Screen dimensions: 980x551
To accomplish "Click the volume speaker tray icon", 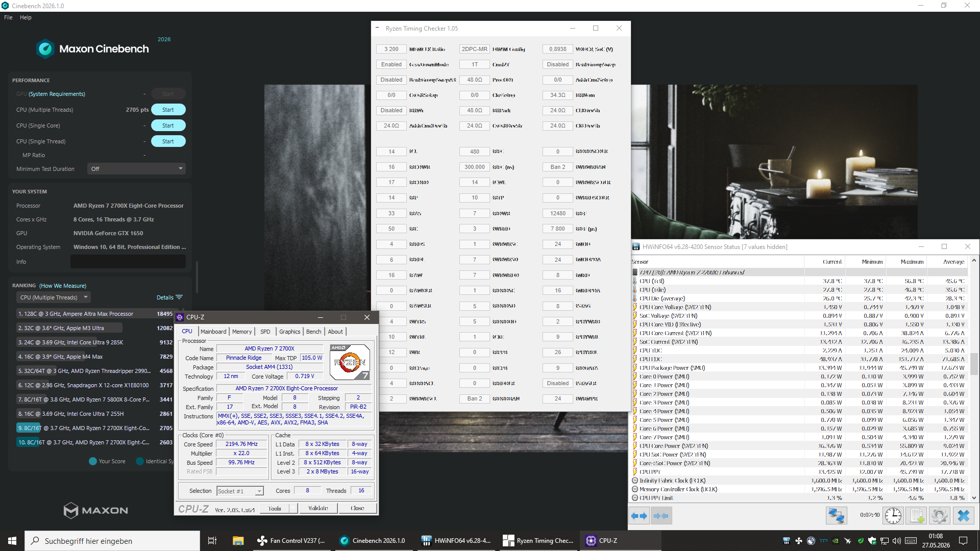I will 897,541.
